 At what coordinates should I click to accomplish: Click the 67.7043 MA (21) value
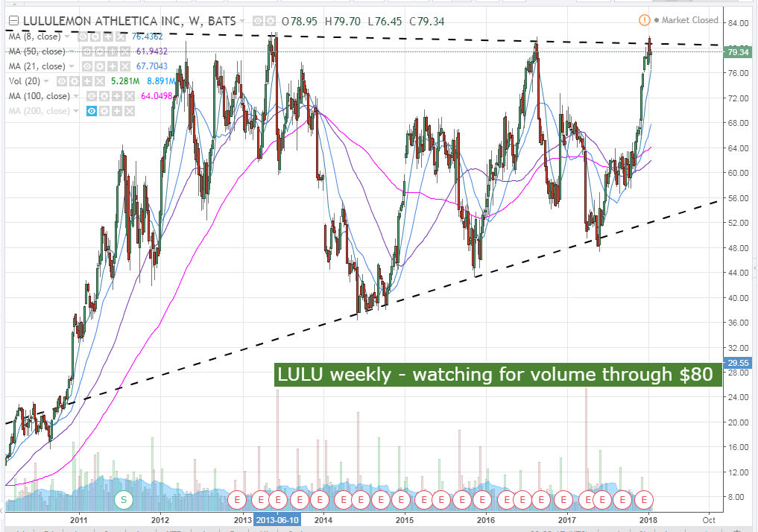coord(152,66)
